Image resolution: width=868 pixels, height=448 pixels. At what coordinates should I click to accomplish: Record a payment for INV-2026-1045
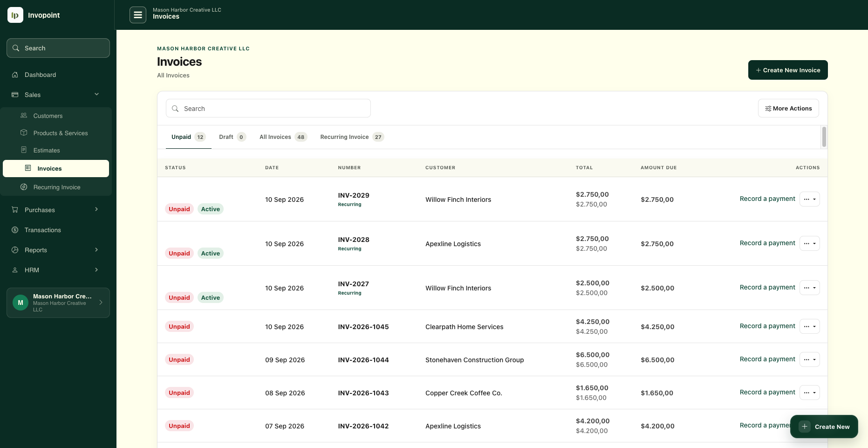(x=767, y=326)
